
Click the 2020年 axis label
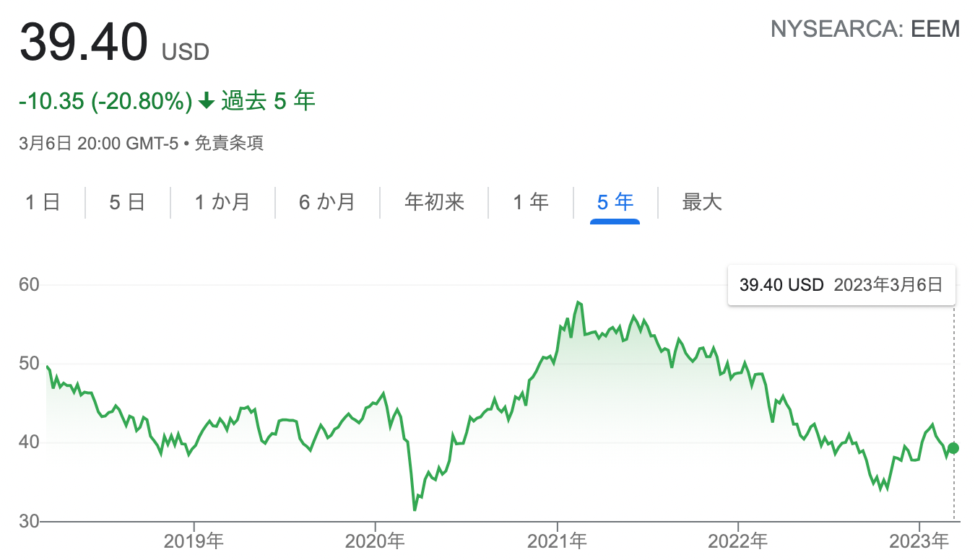(x=375, y=540)
